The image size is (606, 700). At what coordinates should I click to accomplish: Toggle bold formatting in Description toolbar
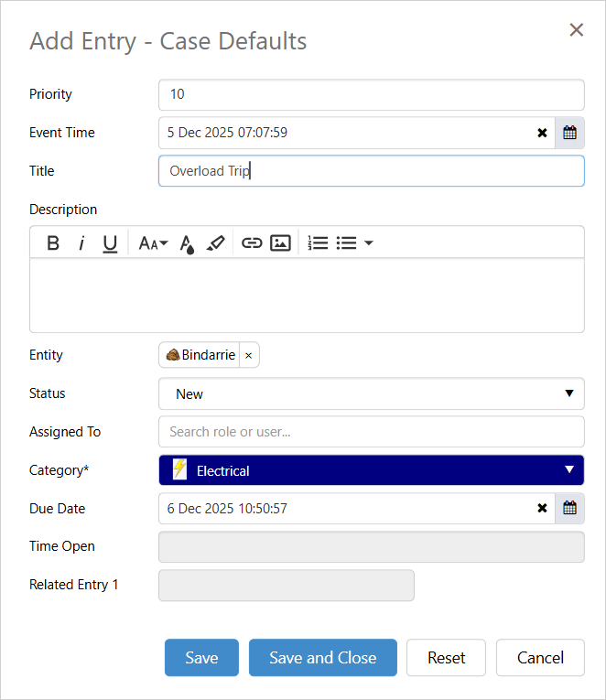click(53, 242)
